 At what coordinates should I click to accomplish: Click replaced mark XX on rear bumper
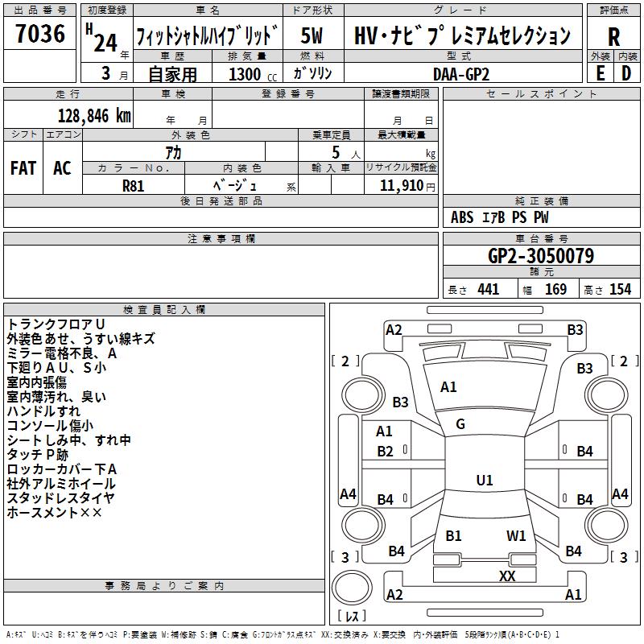coord(507,576)
